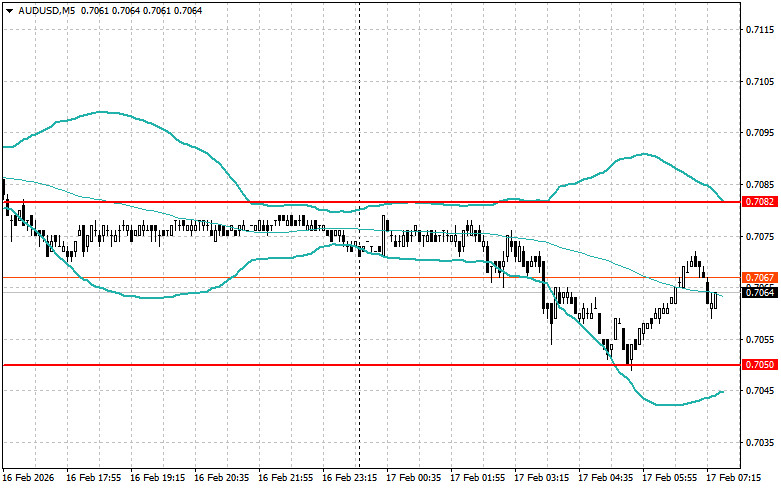Click the 16 Feb 21:55 time label
The width and height of the screenshot is (781, 489).
click(286, 478)
